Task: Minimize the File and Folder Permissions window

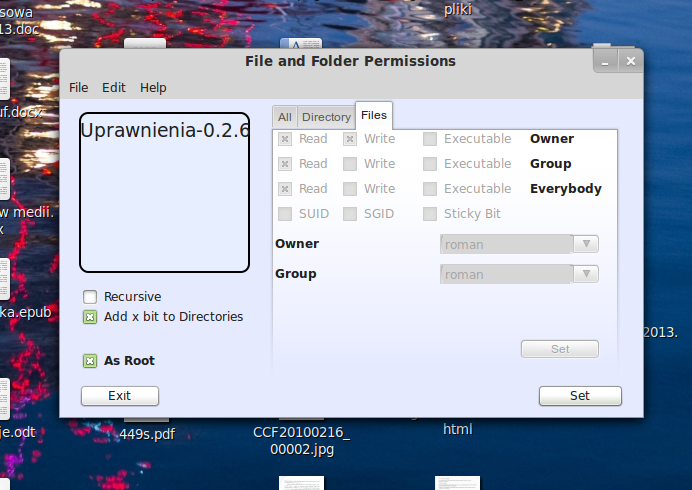Action: (605, 61)
